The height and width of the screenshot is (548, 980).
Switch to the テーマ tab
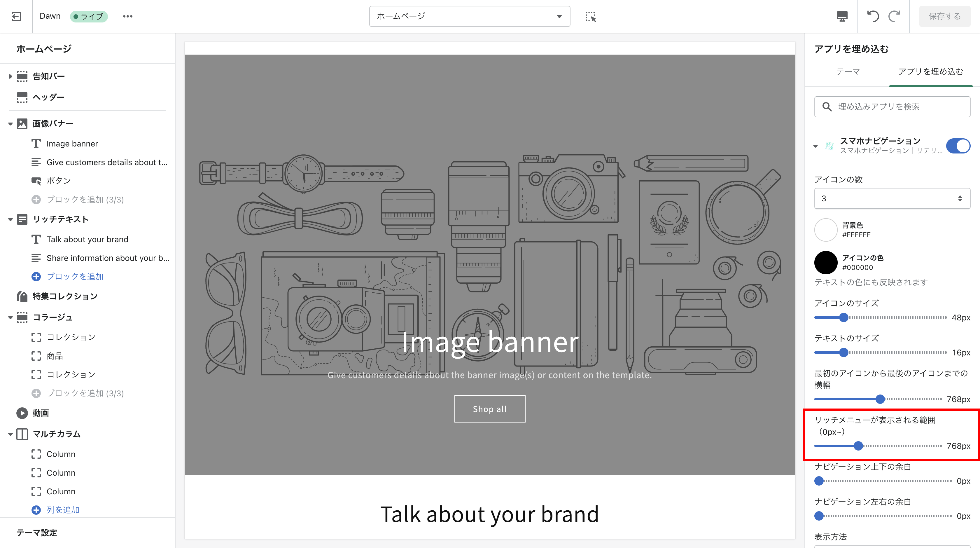click(848, 71)
